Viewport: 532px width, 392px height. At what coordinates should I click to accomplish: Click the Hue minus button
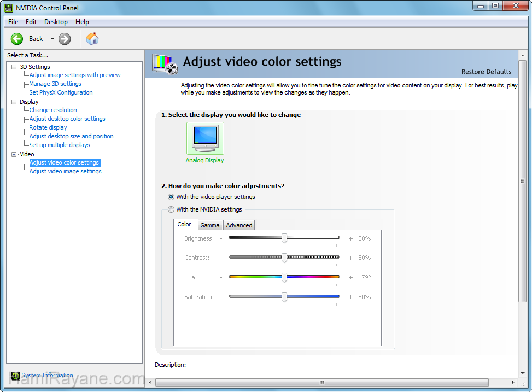[x=221, y=278]
